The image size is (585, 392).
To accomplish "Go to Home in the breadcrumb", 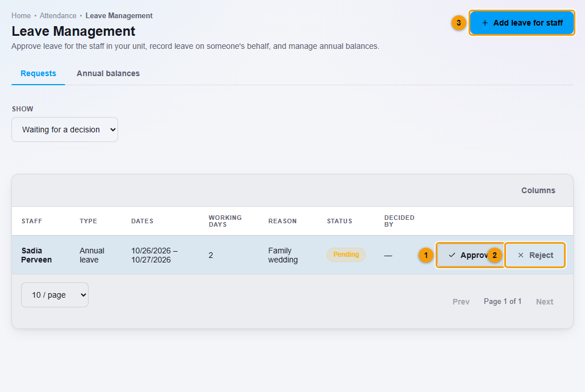I will tap(21, 16).
